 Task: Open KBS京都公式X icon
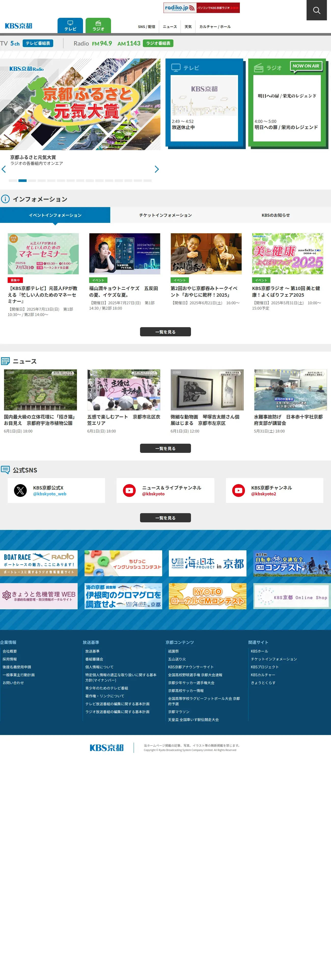(21, 490)
